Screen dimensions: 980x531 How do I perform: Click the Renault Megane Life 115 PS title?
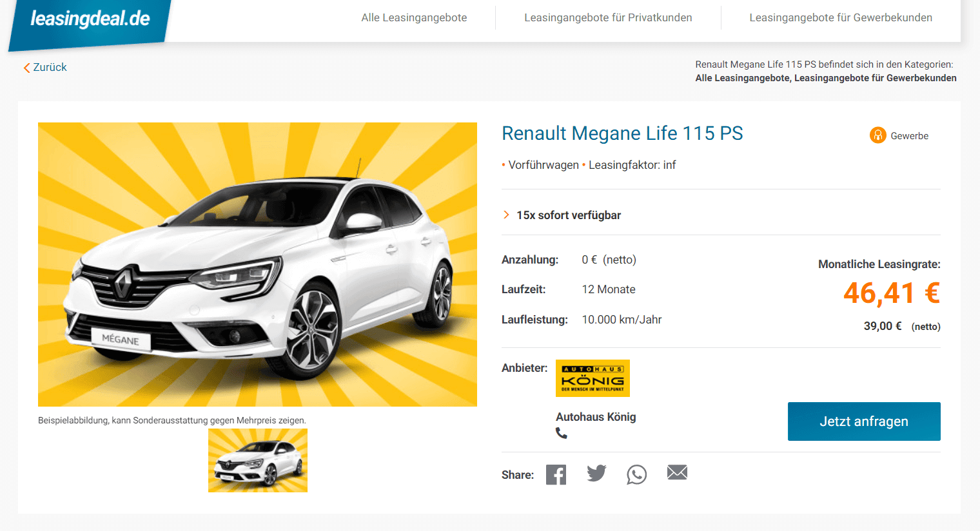622,133
